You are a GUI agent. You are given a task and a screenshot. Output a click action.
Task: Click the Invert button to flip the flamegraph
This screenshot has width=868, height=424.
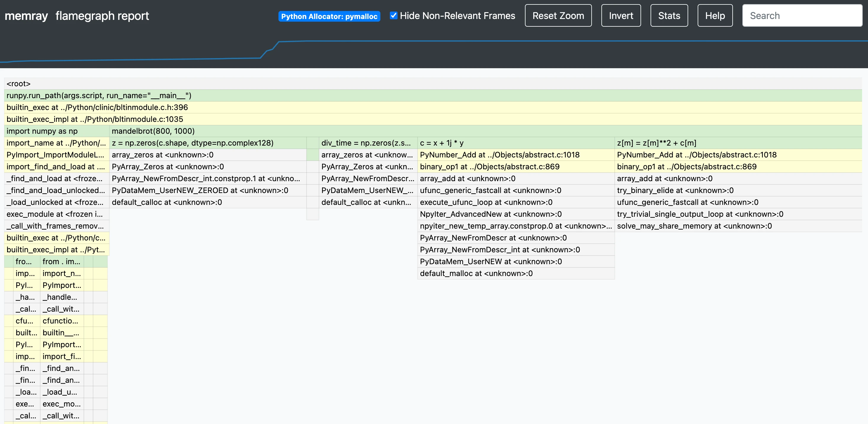pos(621,15)
